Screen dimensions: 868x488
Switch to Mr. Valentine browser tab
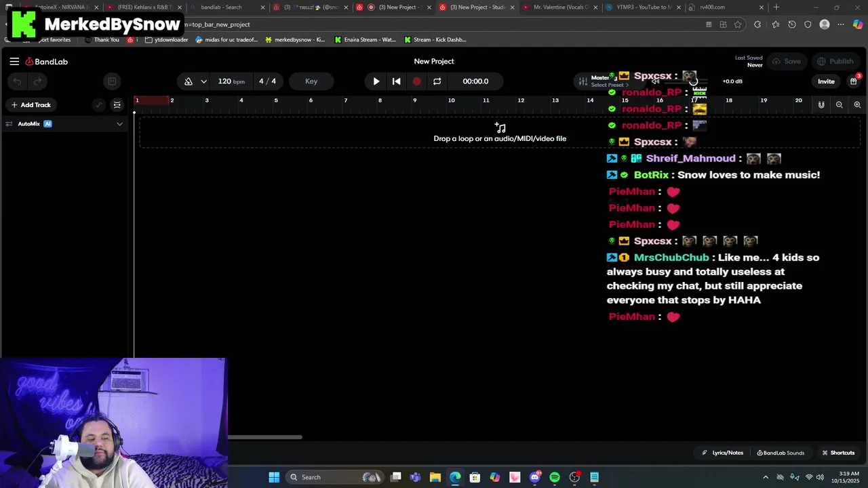click(x=559, y=7)
